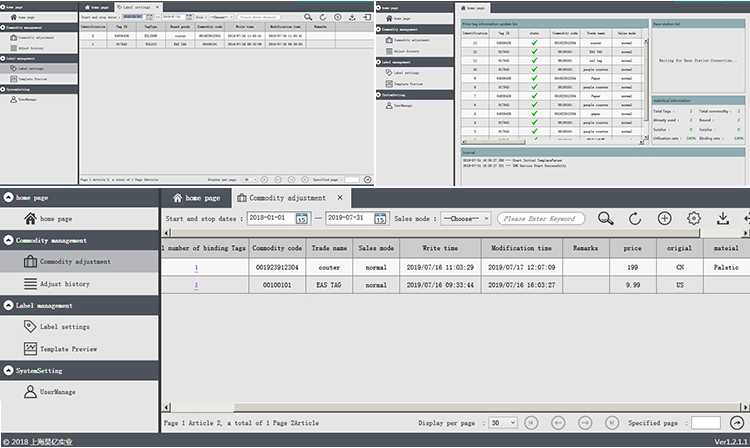Click the download icon in Commodity adjustment toolbar
The image size is (750, 448).
pyautogui.click(x=723, y=218)
